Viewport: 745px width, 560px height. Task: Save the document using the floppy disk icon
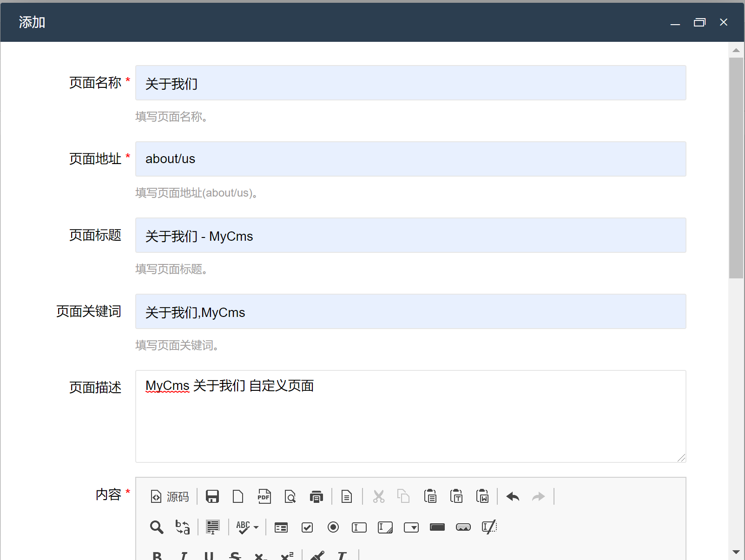[212, 496]
